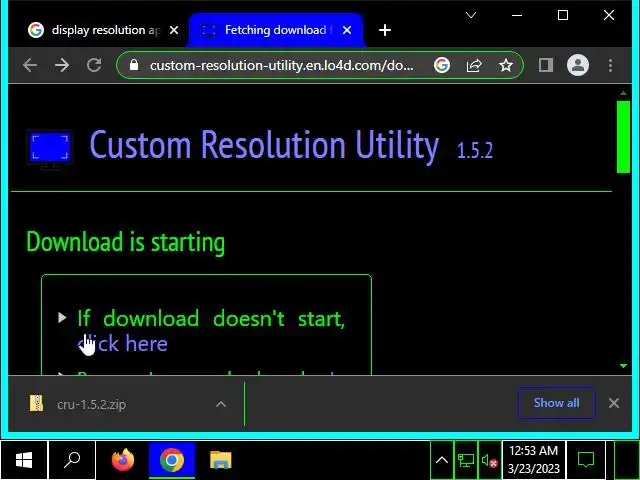Open the Windows Start menu

[24, 460]
